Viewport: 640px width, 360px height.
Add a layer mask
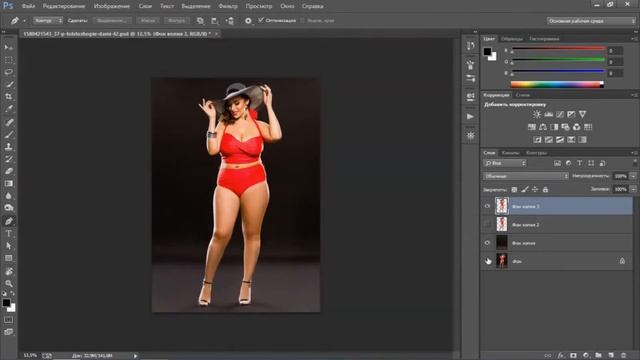click(x=573, y=356)
